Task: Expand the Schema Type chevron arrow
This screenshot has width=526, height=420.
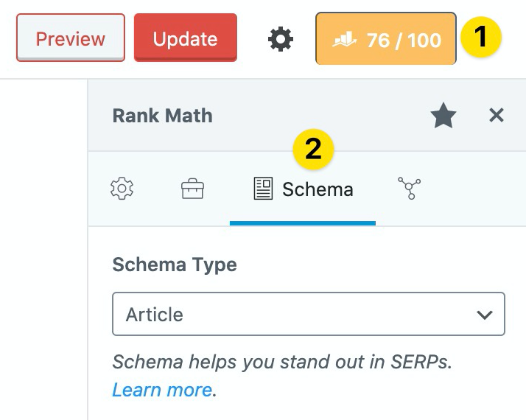Action: pos(485,315)
